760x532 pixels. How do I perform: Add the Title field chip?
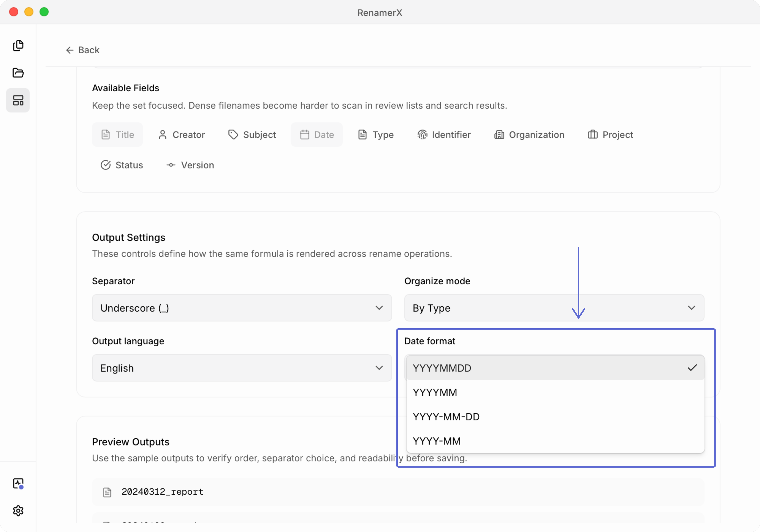pos(117,135)
